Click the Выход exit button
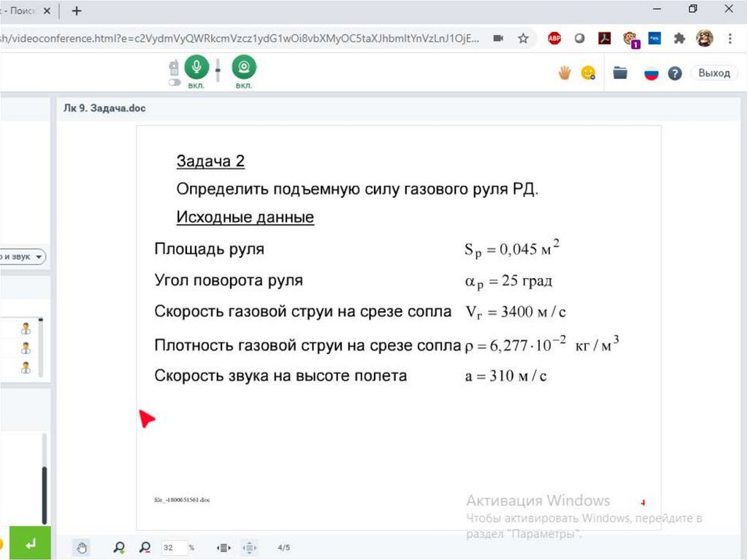748x560 pixels. click(x=714, y=73)
